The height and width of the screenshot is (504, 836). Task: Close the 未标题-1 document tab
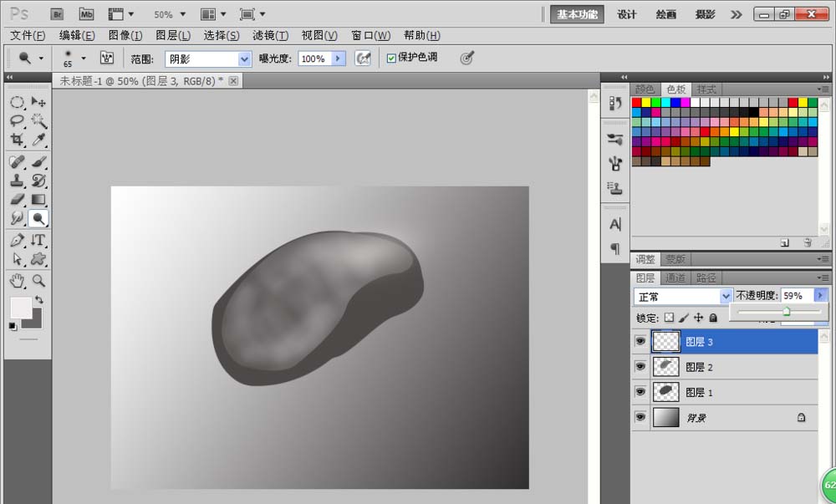(x=233, y=80)
